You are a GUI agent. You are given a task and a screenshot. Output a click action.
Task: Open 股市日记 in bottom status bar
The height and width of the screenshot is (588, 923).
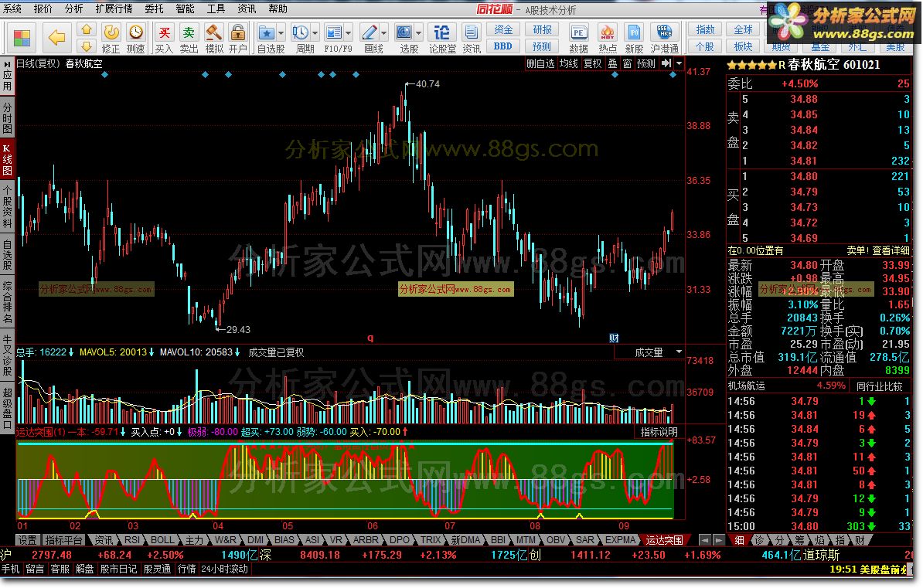(x=118, y=569)
